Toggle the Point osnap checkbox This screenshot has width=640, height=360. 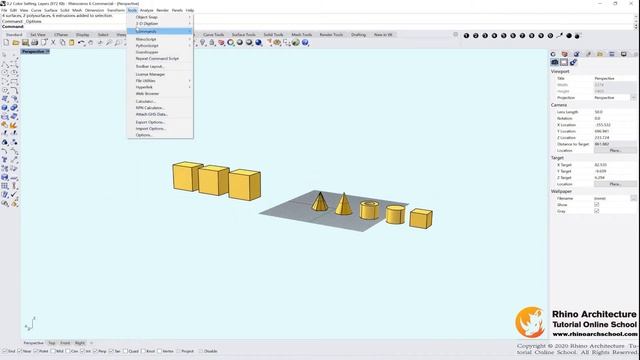tap(36, 351)
